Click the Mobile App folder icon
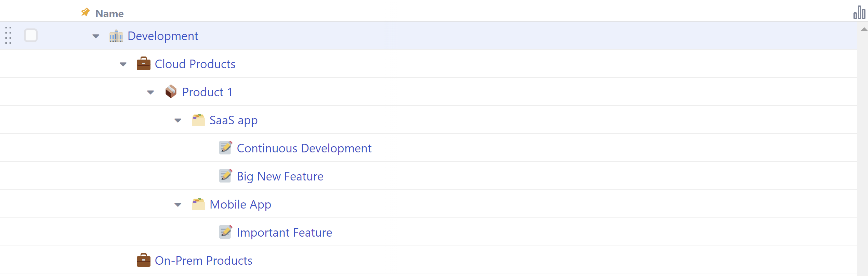This screenshot has height=276, width=868. click(x=198, y=204)
